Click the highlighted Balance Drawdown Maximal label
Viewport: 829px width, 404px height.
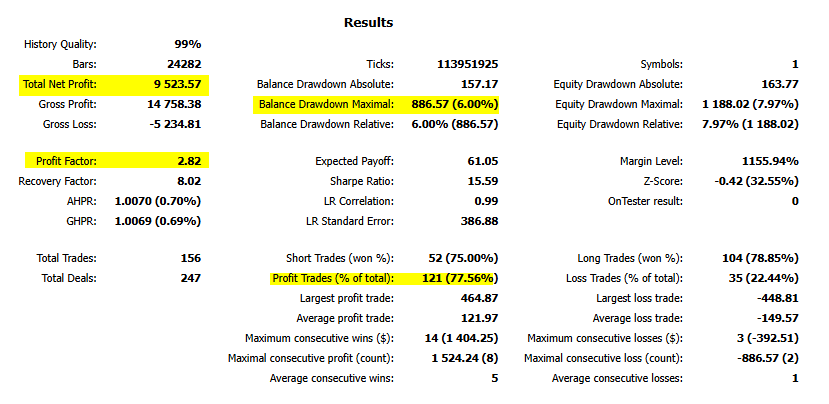tap(326, 104)
